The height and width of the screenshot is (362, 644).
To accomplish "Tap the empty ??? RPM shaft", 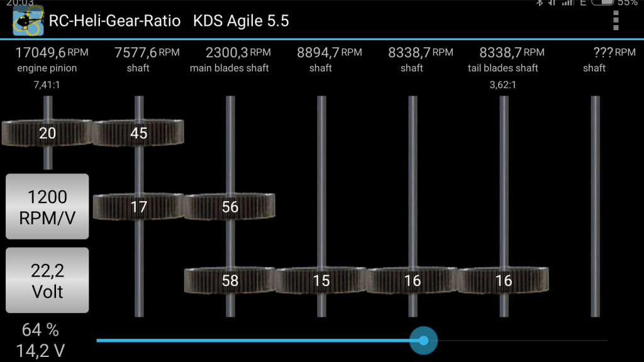I will [x=595, y=207].
